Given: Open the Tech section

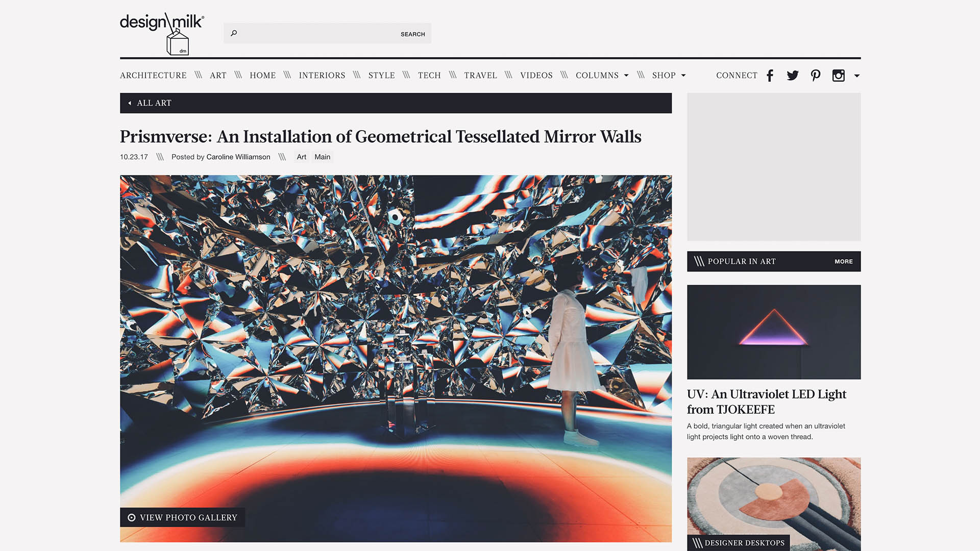Looking at the screenshot, I should [x=429, y=76].
